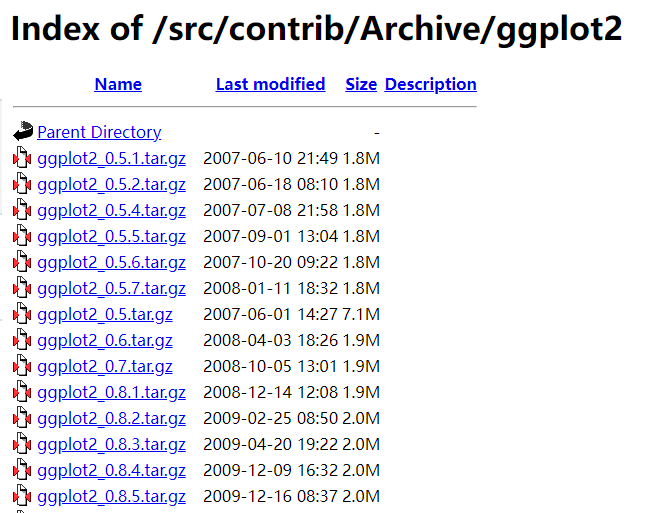The image size is (653, 513).
Task: Click the archive icon for ggplot2_0.8.2.tar.gz
Action: point(23,418)
